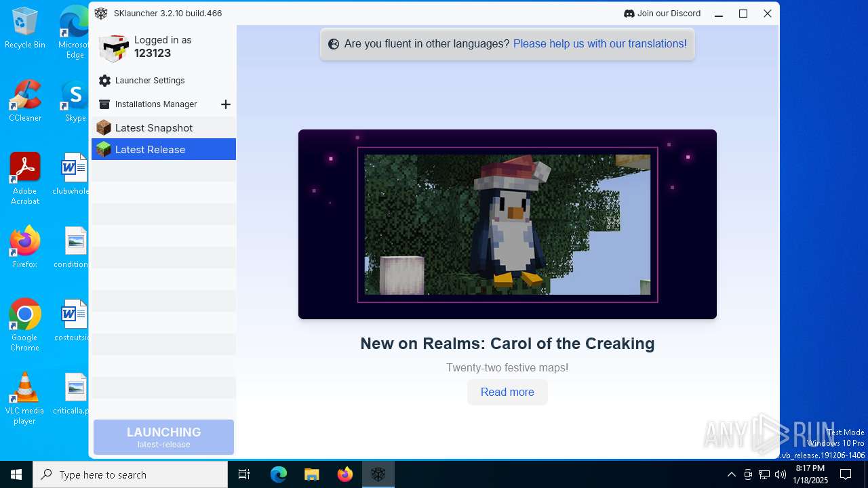The image size is (868, 488).
Task: Click the Latest Snapshot dirt block icon
Action: (104, 127)
